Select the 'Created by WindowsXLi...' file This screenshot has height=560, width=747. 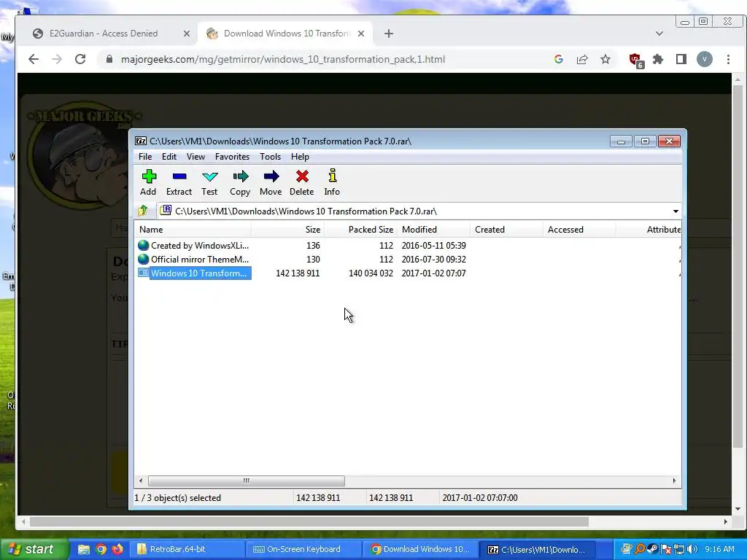193,246
